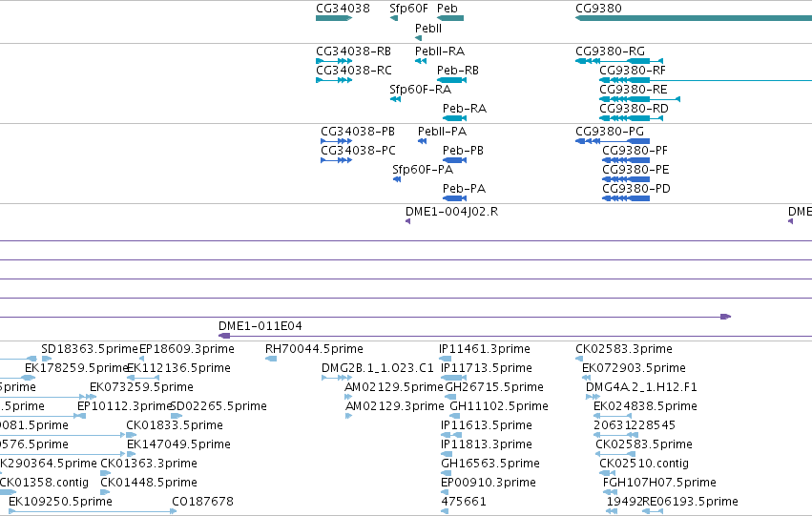812x516 pixels.
Task: Click feature CO187678
Action: point(202,503)
